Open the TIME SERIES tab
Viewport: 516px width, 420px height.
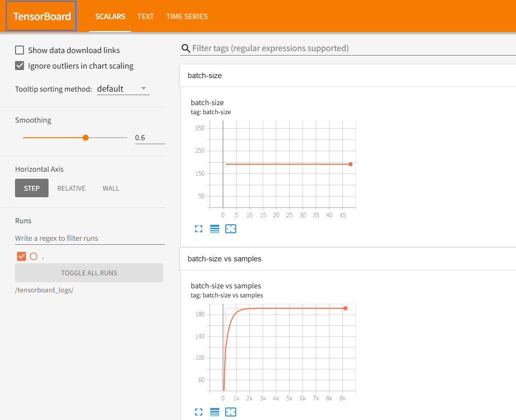point(187,17)
